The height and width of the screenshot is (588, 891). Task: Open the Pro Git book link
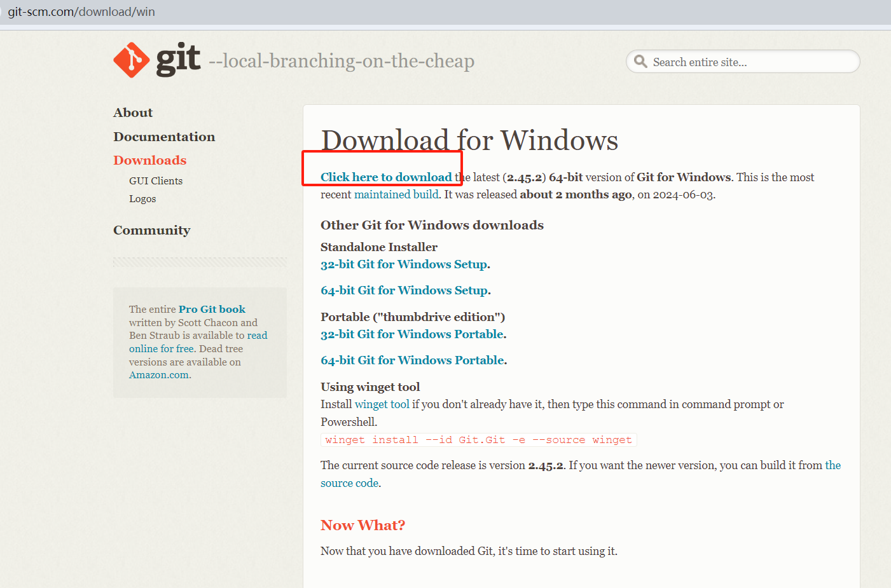[212, 310]
